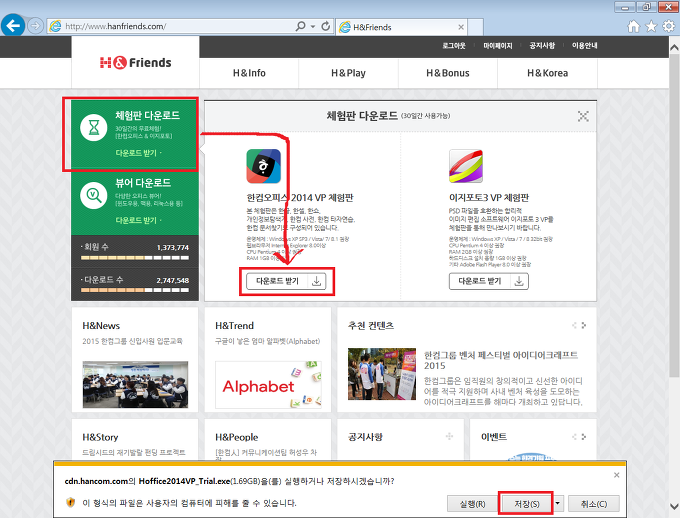The width and height of the screenshot is (680, 518).
Task: Click the 한컴오피스 2014 VP app icon
Action: (264, 166)
